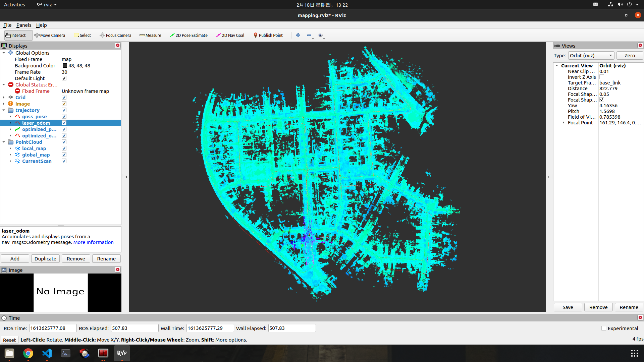
Task: Open System Monitor from the dock
Action: pos(66,353)
